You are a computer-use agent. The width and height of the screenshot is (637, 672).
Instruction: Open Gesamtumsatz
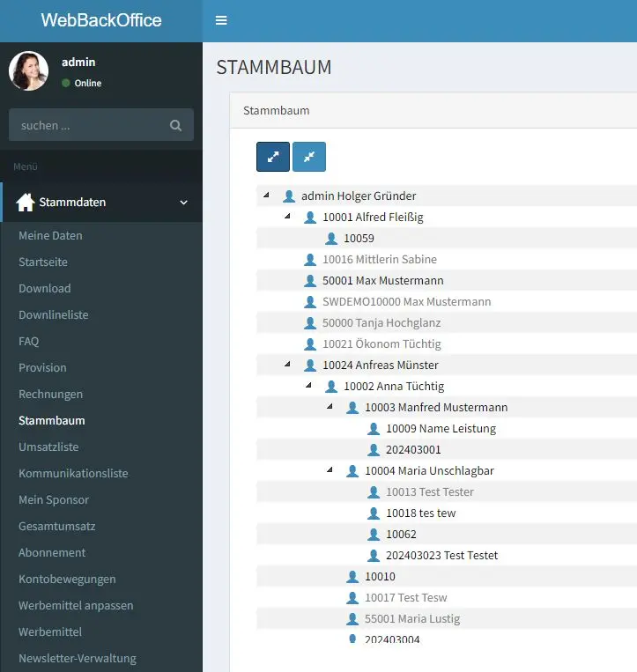tap(57, 527)
